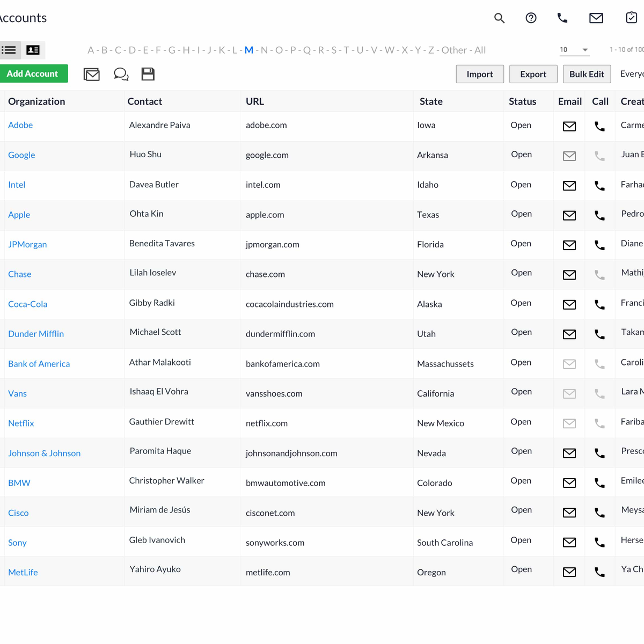
Task: Switch to list view
Action: (9, 50)
